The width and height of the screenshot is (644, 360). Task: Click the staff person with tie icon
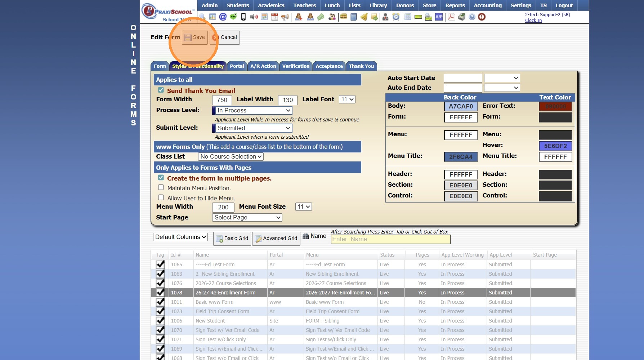pos(385,17)
